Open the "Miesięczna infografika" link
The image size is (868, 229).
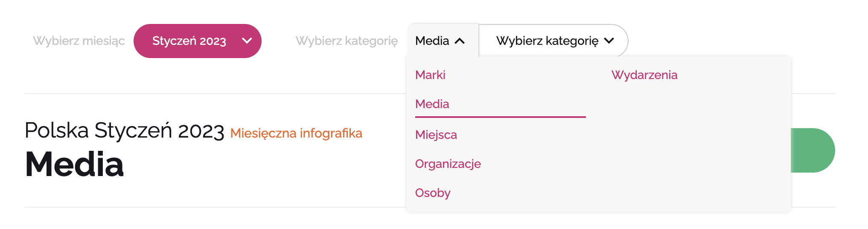pyautogui.click(x=296, y=133)
